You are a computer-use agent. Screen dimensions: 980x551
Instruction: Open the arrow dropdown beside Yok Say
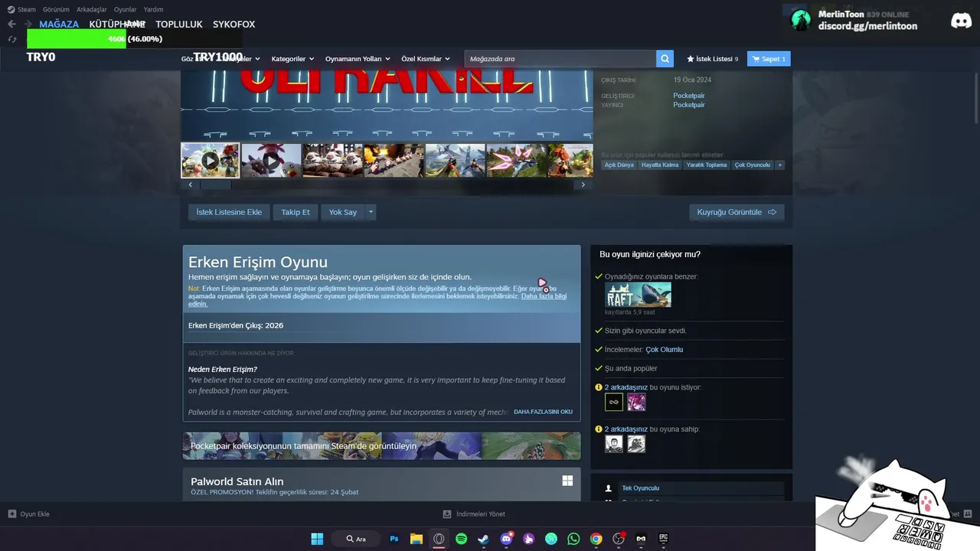pyautogui.click(x=371, y=212)
